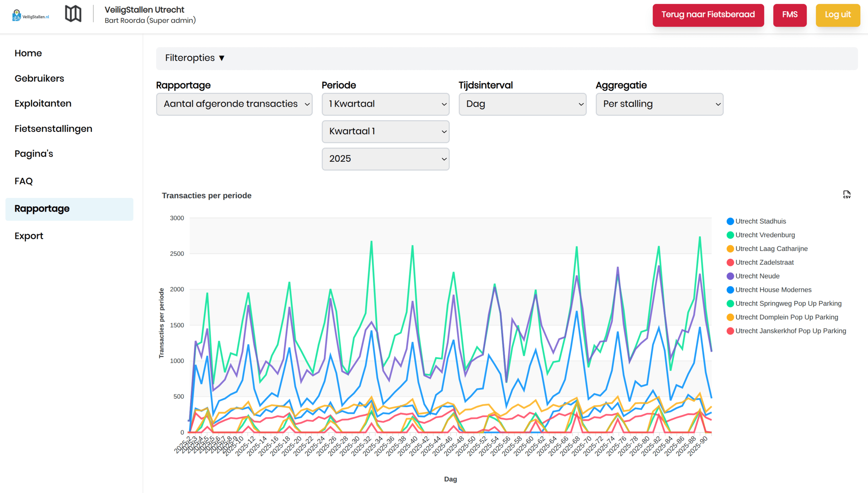Hide Utrecht Janskerkhof Pop Up Parking series
The image size is (868, 493).
coord(790,331)
